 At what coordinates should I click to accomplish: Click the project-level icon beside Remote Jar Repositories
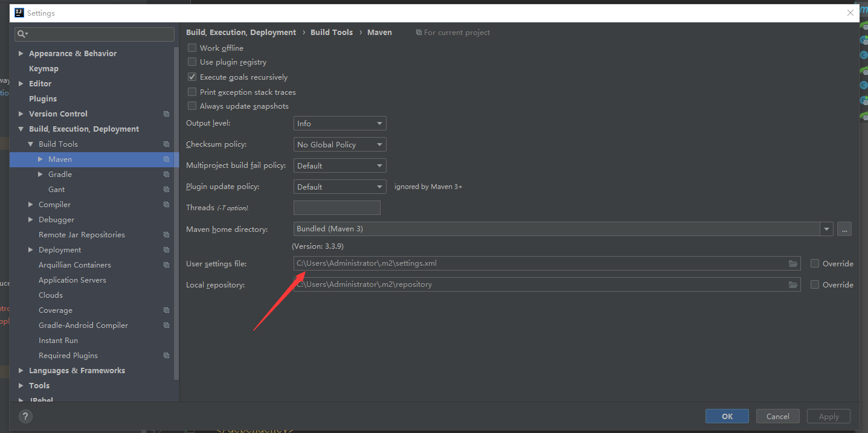166,235
